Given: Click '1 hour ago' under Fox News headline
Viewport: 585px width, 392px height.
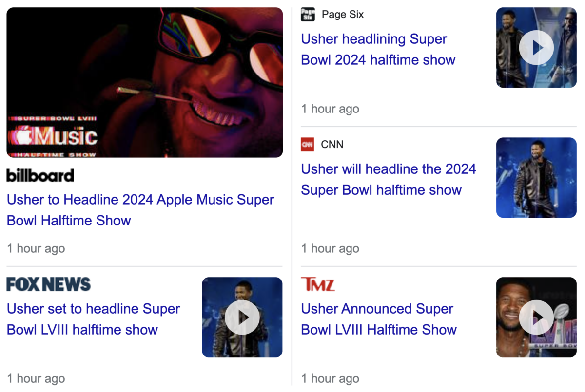Looking at the screenshot, I should (36, 378).
